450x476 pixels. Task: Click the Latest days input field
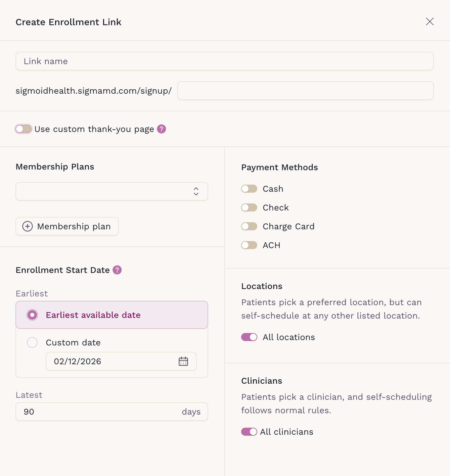pos(101,412)
